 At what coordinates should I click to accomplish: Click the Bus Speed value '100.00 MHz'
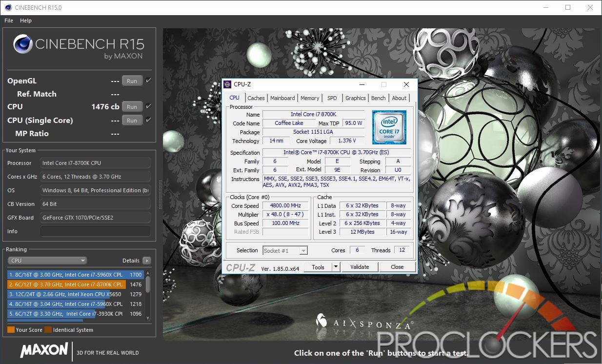[286, 223]
